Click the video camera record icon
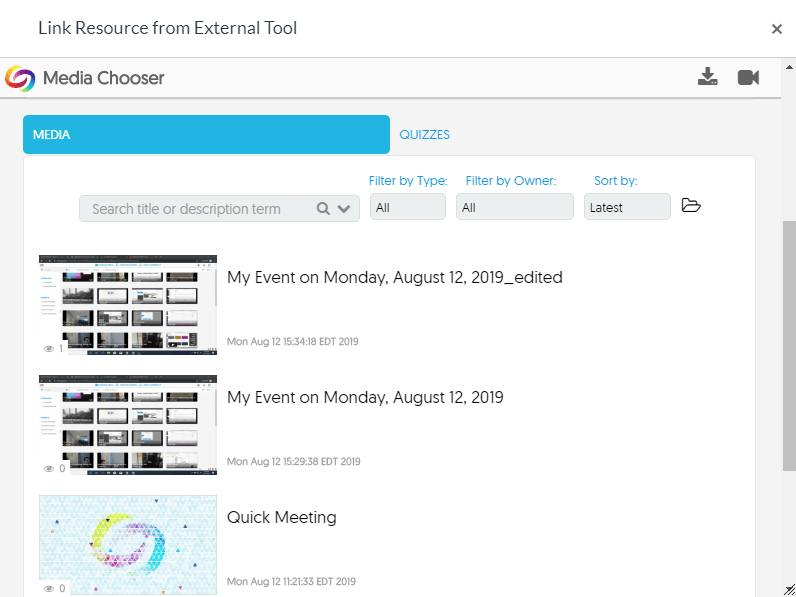796x597 pixels. tap(748, 77)
